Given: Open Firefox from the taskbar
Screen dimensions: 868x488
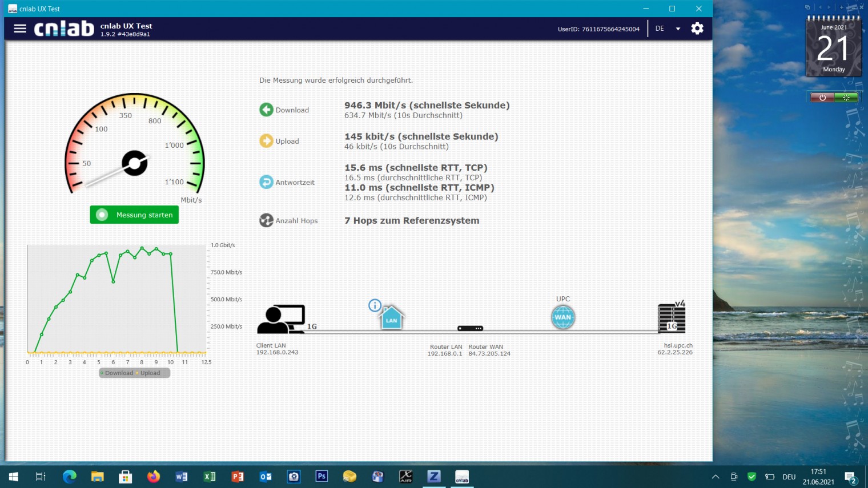Looking at the screenshot, I should coord(154,477).
